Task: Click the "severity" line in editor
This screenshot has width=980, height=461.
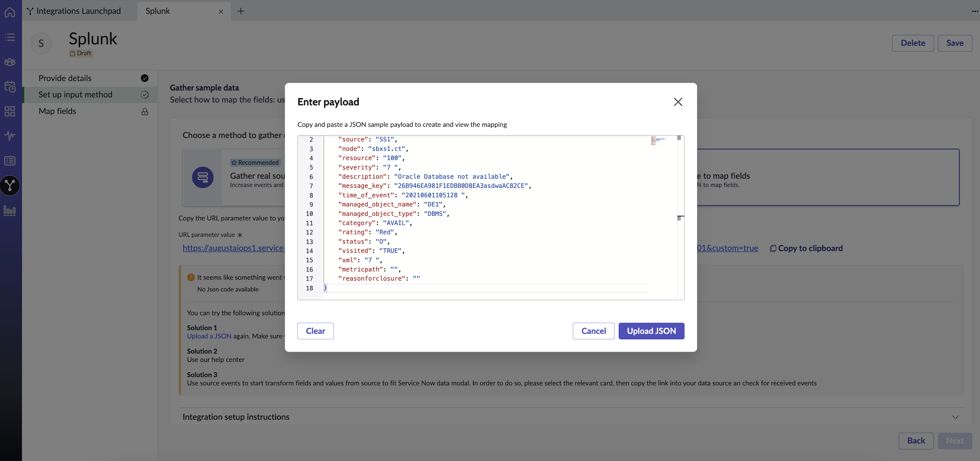Action: (x=369, y=167)
